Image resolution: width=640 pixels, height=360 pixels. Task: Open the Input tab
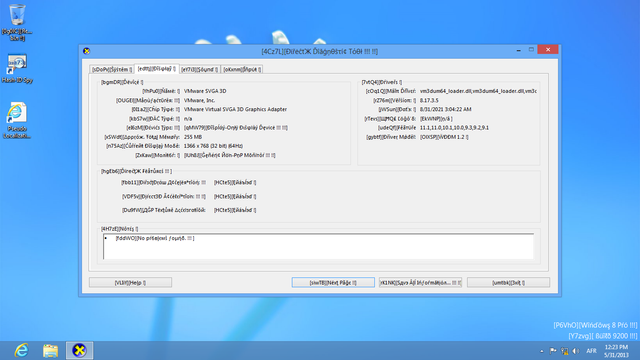[242, 69]
